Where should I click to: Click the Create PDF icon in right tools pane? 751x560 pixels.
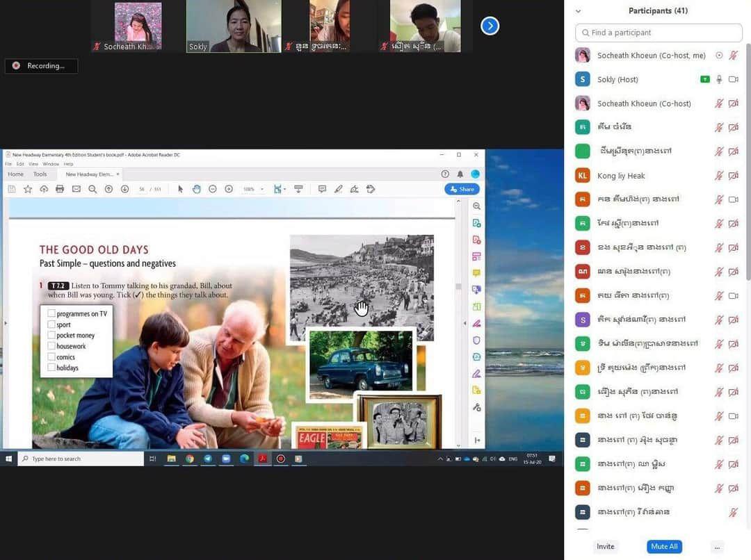pos(476,240)
